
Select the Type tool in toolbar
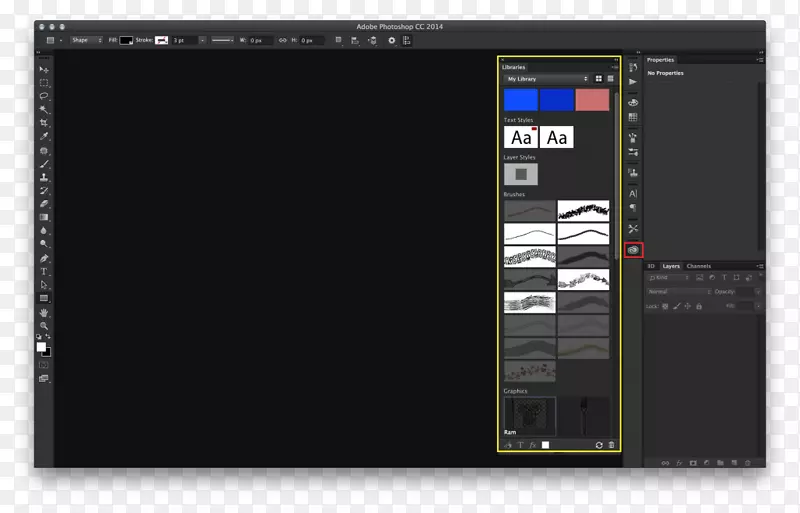point(44,271)
